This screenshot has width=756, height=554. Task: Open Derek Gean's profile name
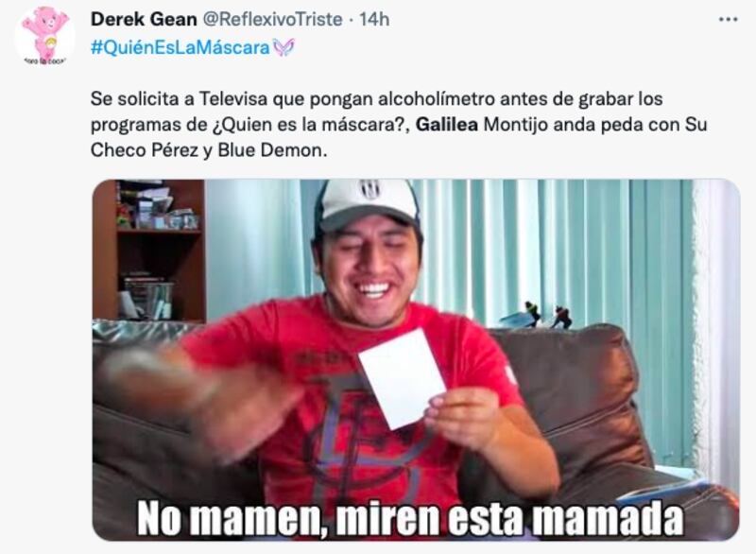(144, 19)
